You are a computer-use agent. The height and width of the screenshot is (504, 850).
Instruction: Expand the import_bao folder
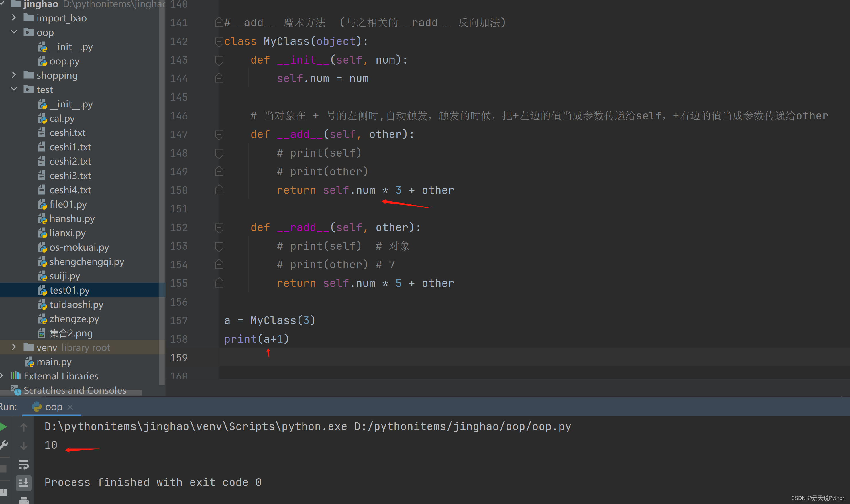coord(14,17)
